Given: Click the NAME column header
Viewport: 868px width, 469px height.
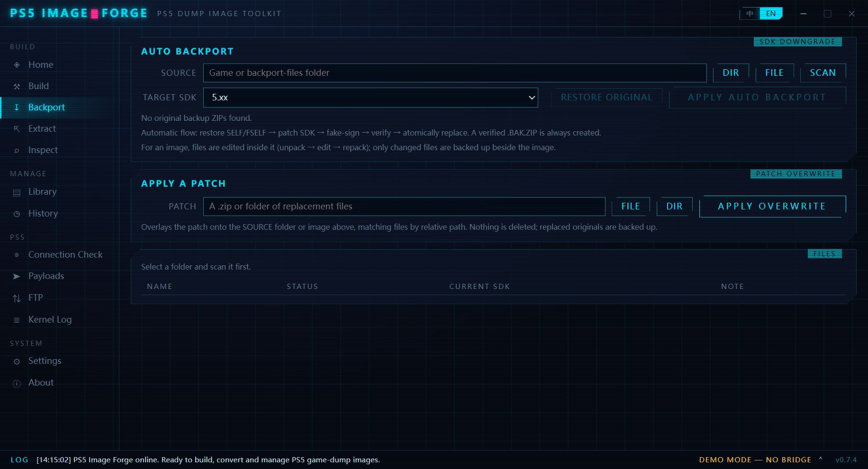Looking at the screenshot, I should (160, 287).
